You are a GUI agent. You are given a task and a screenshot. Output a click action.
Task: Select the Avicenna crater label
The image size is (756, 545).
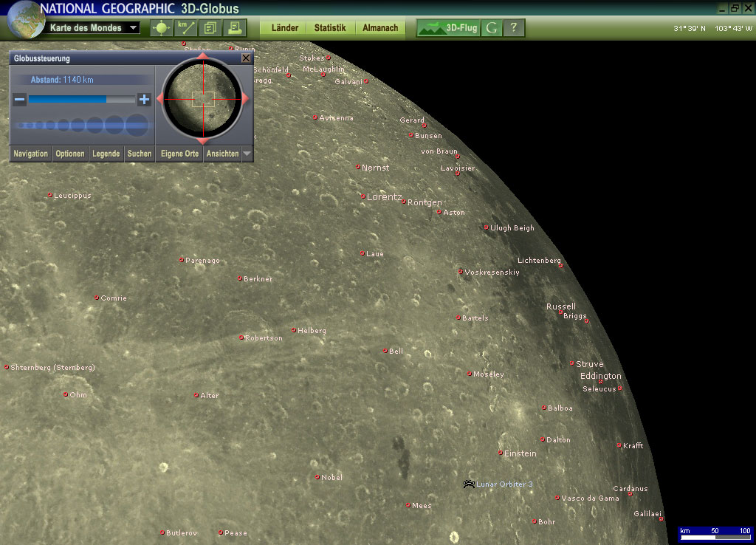336,117
